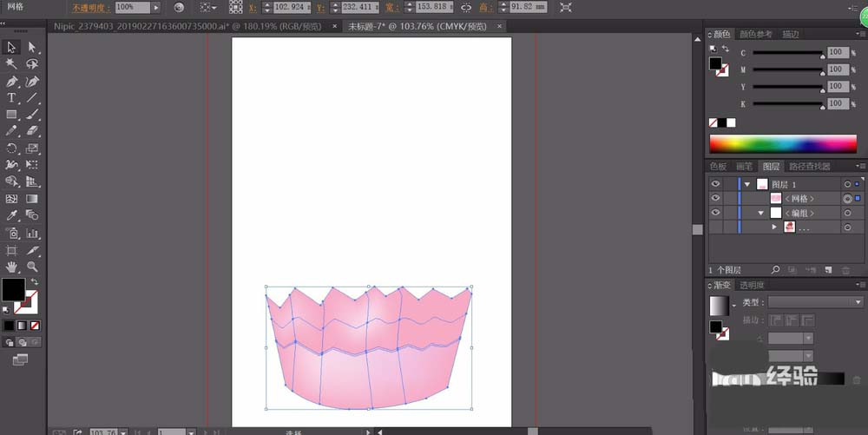The image size is (868, 435).
Task: Open the 色板 panel tab
Action: click(x=719, y=166)
